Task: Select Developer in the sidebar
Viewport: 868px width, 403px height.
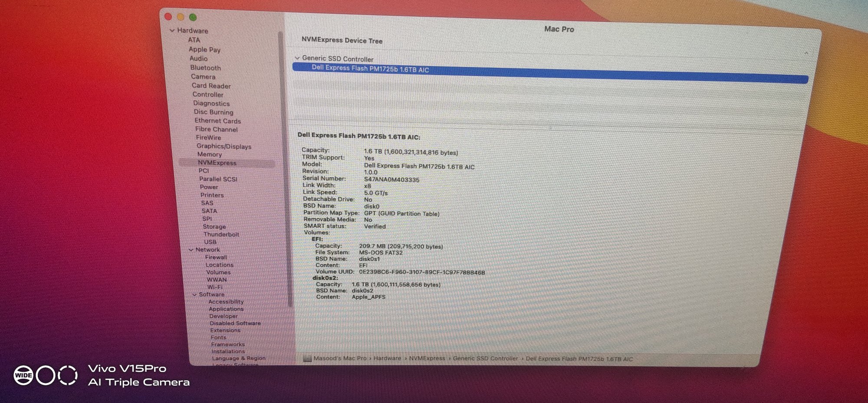Action: pyautogui.click(x=224, y=316)
